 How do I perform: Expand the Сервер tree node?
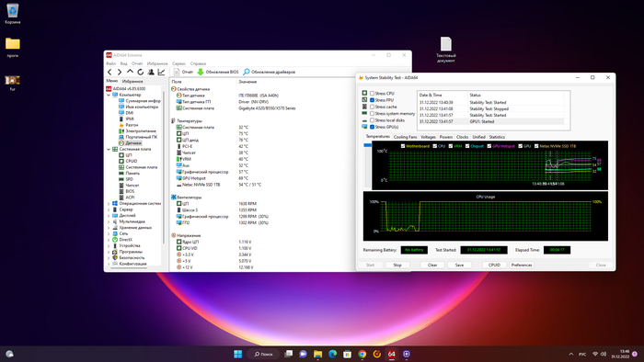pyautogui.click(x=109, y=209)
